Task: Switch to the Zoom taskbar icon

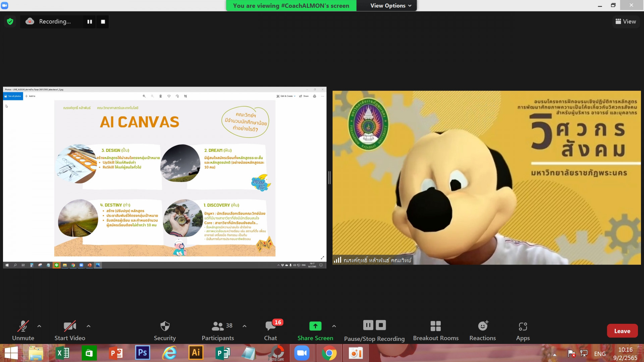Action: point(302,353)
